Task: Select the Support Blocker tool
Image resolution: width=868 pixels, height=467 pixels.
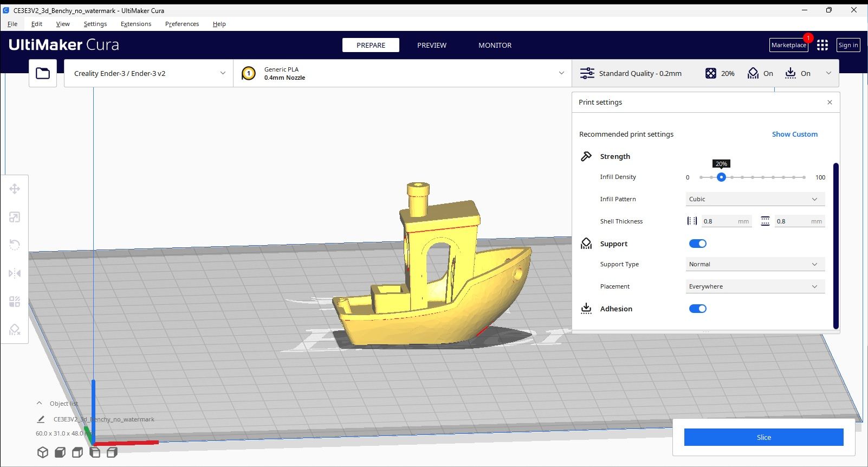Action: pyautogui.click(x=15, y=330)
